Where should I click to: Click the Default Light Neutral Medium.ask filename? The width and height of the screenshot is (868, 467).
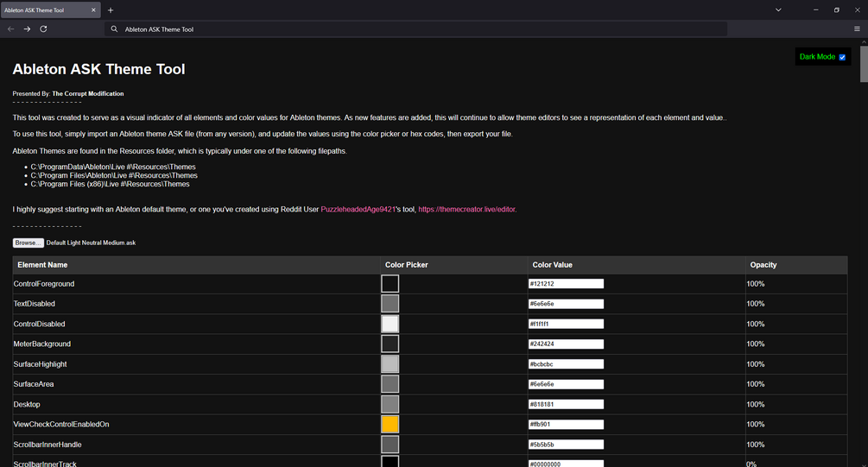[91, 243]
